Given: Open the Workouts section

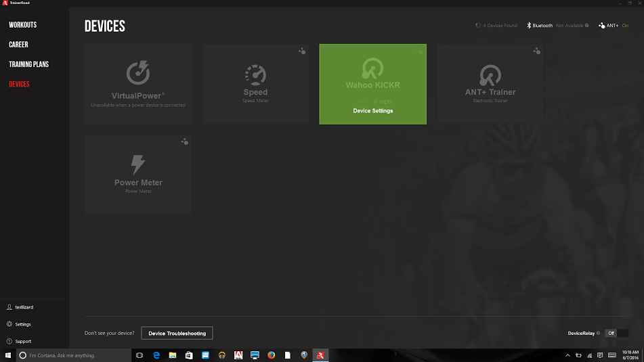Looking at the screenshot, I should click(x=22, y=25).
